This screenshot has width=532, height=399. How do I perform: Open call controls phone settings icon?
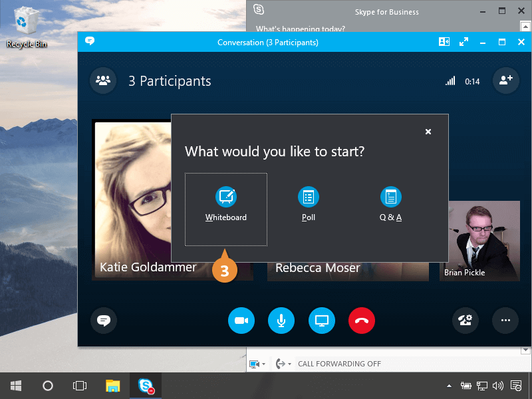465,321
